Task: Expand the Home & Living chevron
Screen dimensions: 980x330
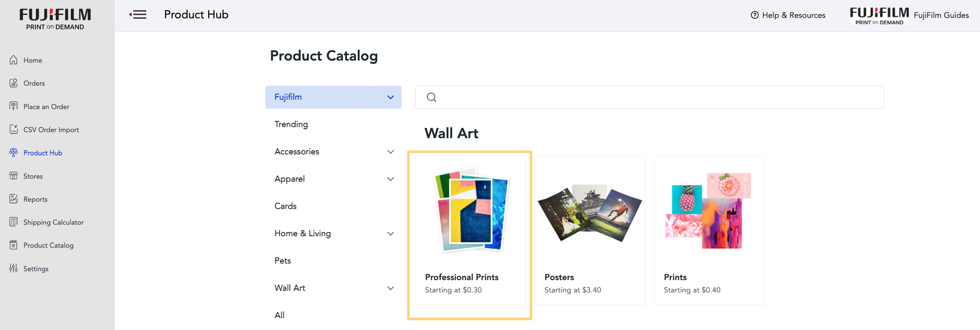Action: tap(390, 234)
